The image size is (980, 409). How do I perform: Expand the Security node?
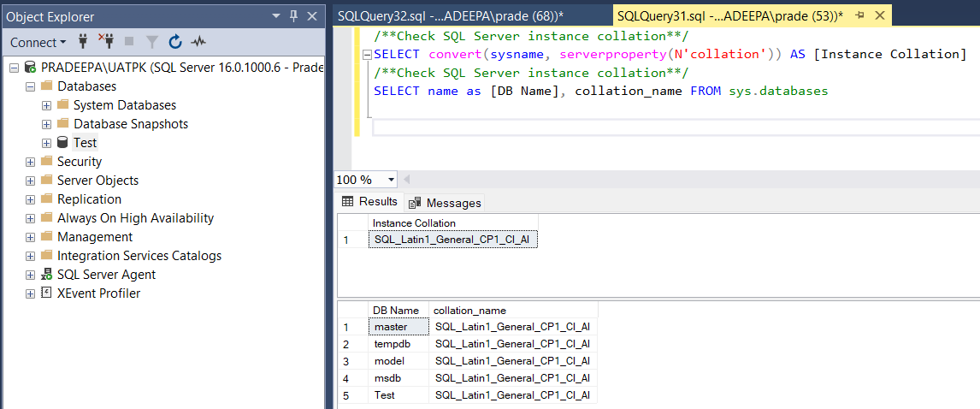click(x=30, y=162)
